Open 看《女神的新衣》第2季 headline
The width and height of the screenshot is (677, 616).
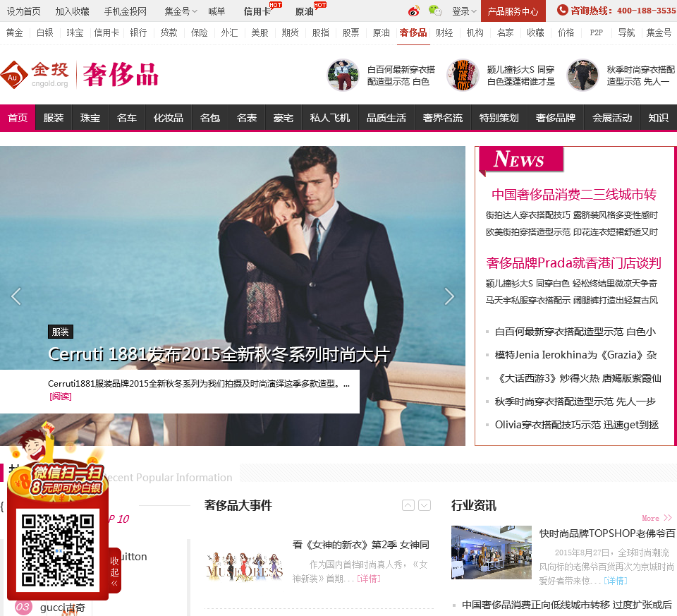point(361,545)
